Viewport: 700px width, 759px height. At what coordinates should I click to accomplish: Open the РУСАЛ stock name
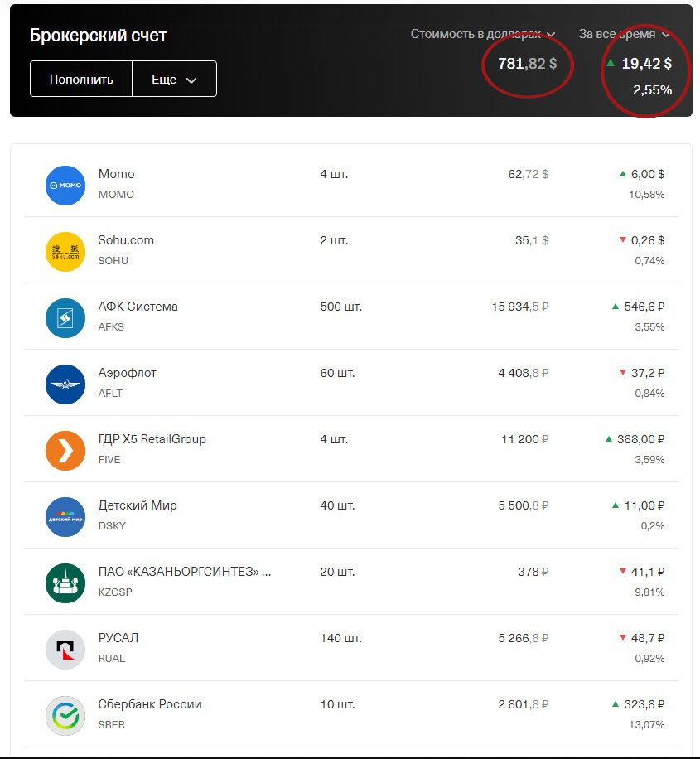click(x=118, y=638)
